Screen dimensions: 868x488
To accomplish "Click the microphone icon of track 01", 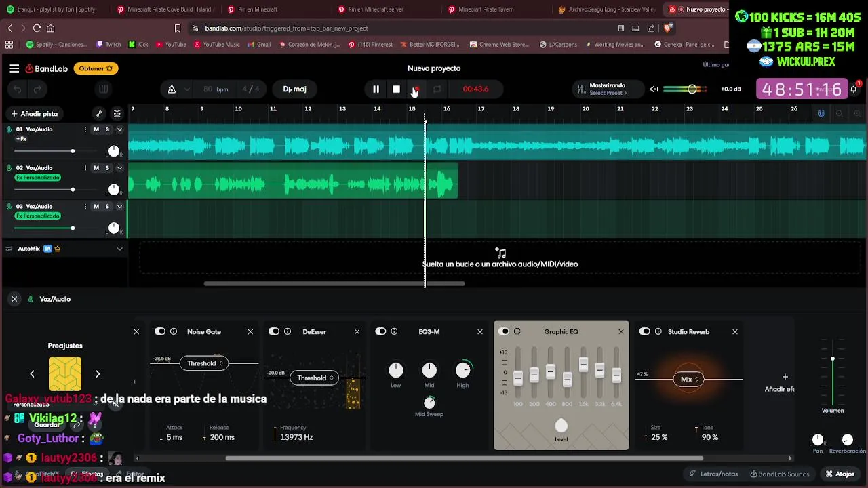I will pos(9,129).
